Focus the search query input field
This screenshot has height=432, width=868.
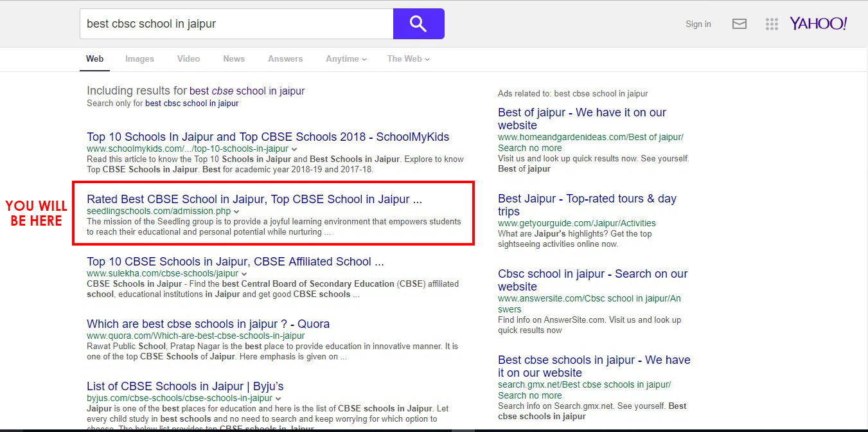click(236, 24)
